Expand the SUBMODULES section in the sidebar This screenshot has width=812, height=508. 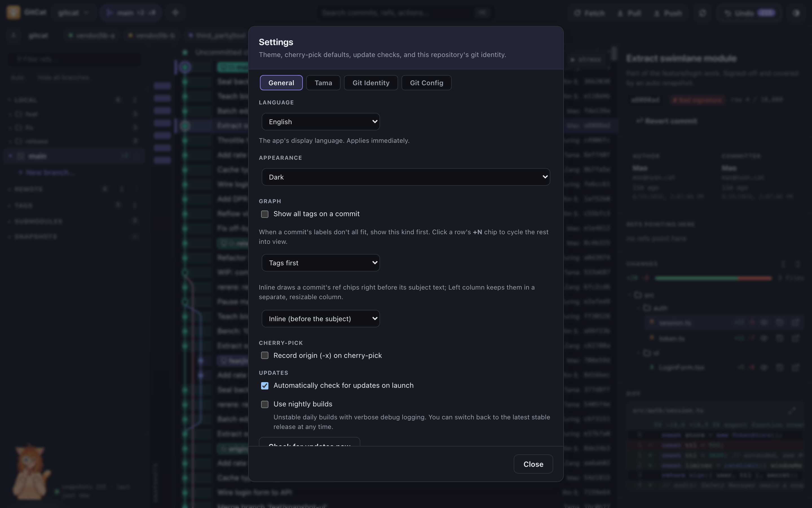(38, 222)
